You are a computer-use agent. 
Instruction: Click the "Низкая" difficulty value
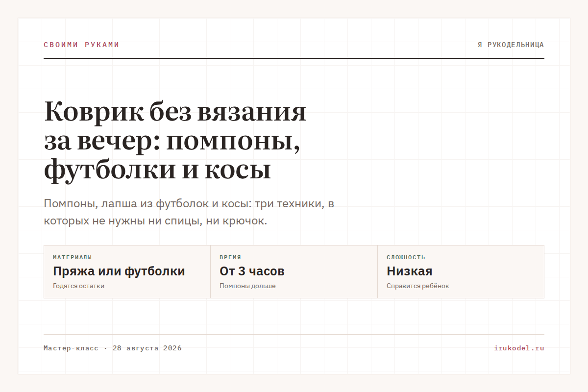click(x=410, y=271)
